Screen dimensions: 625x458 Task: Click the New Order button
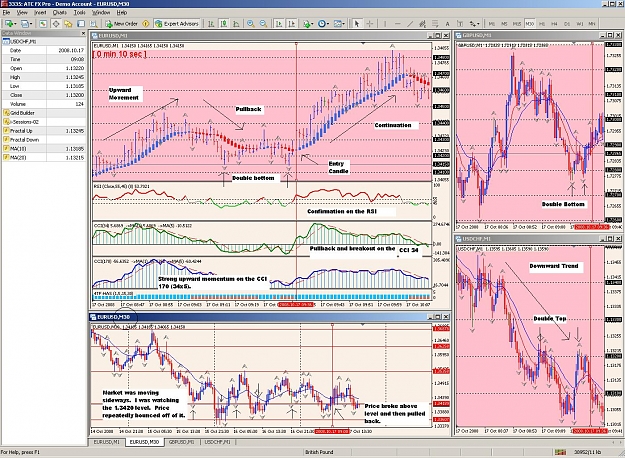point(121,24)
